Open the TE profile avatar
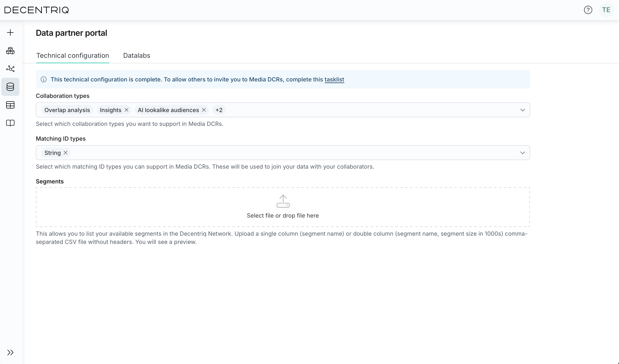The height and width of the screenshot is (364, 619). [x=606, y=10]
